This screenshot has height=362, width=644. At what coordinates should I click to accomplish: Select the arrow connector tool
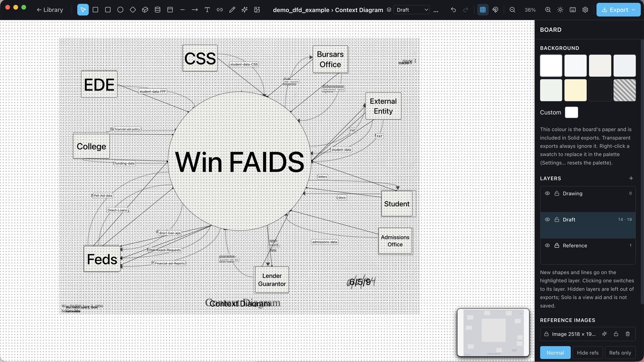pos(195,10)
